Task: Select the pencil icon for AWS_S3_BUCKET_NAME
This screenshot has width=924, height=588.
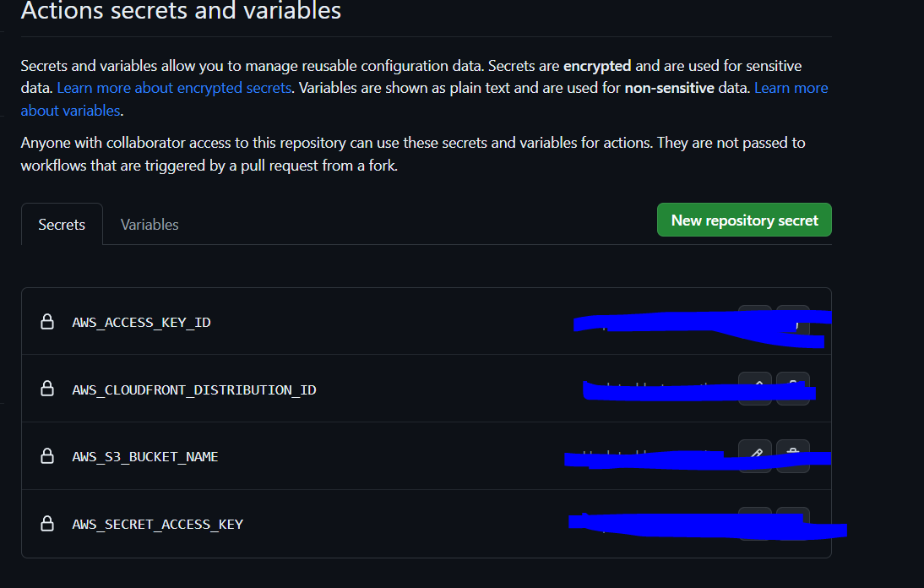Action: click(x=754, y=455)
